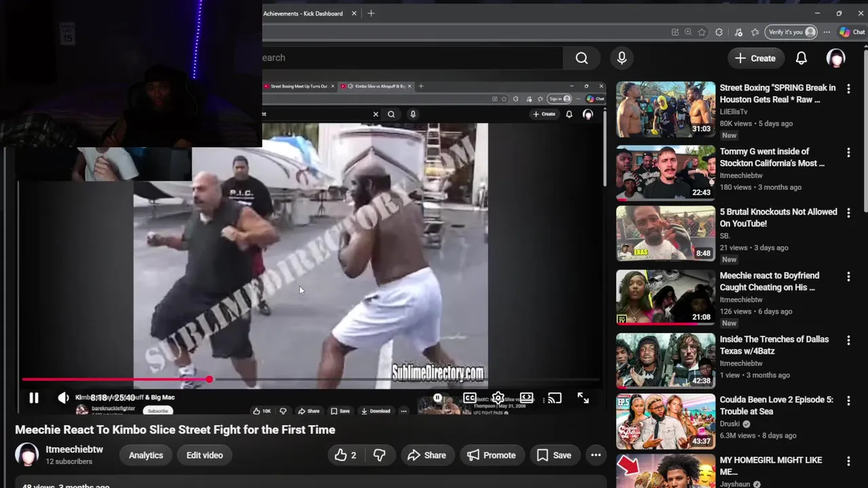The width and height of the screenshot is (868, 488).
Task: Promote this video
Action: tap(492, 455)
